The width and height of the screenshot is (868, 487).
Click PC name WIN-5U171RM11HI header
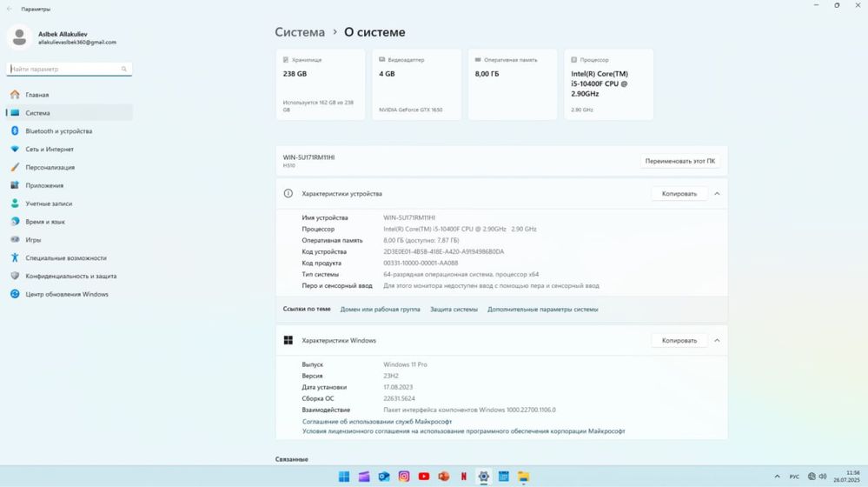[309, 158]
